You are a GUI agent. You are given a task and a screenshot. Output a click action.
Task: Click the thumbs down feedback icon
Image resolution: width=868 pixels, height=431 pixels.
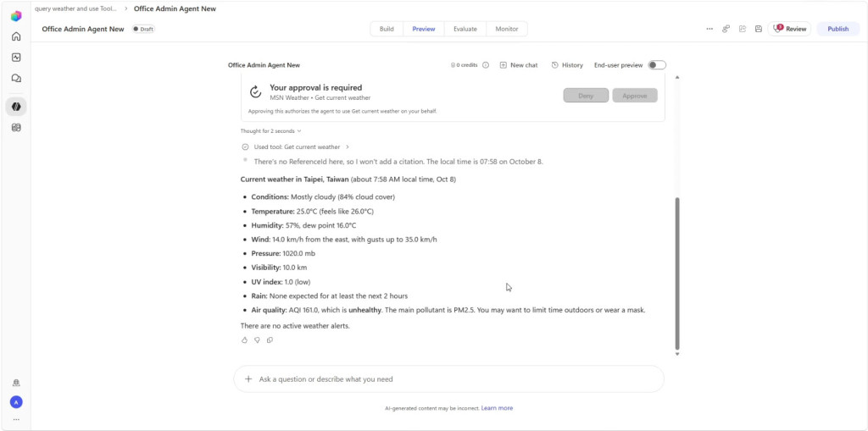[x=257, y=340]
